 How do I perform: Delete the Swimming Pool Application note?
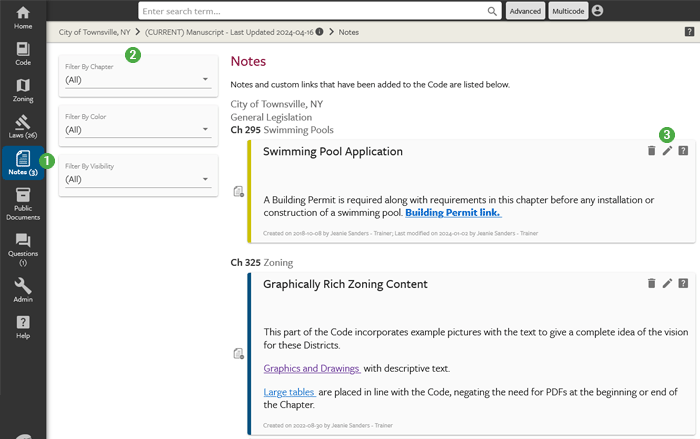651,151
